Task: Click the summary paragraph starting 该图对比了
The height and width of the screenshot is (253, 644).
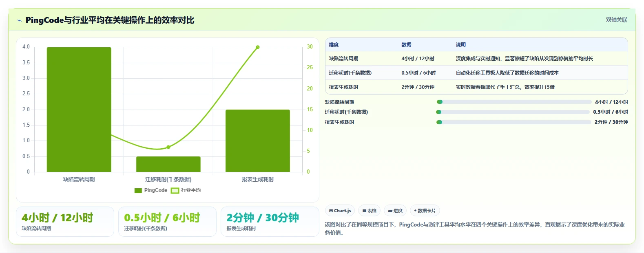Action: coord(475,229)
